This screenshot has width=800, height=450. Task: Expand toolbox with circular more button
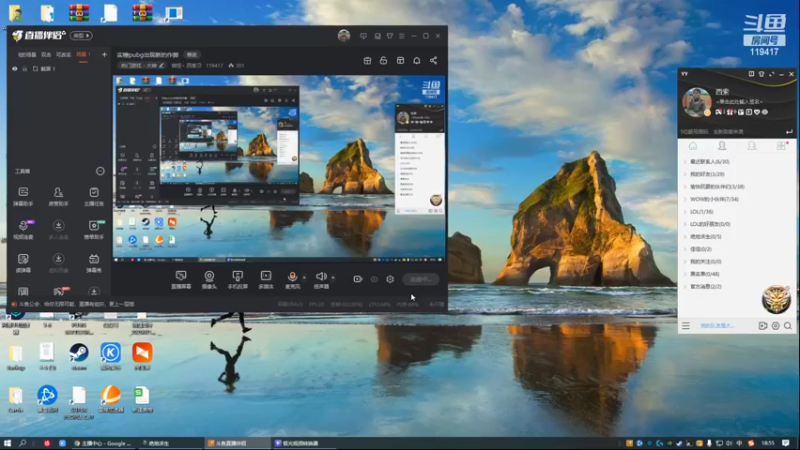click(x=100, y=171)
